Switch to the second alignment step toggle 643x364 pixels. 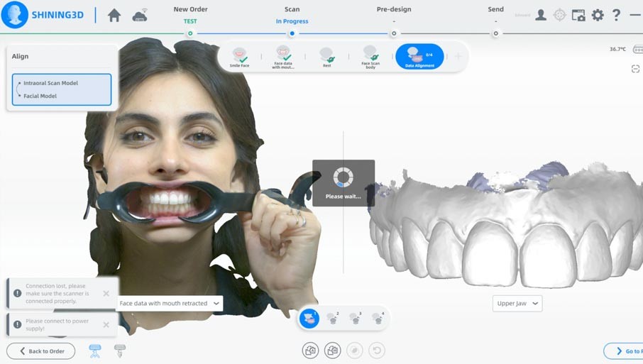[x=332, y=319]
